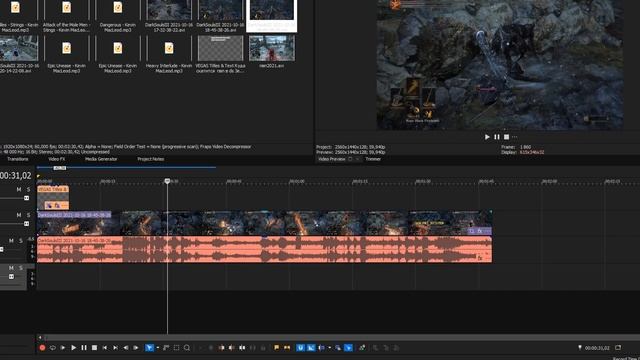Click level slider handle on titles track

coord(27,198)
